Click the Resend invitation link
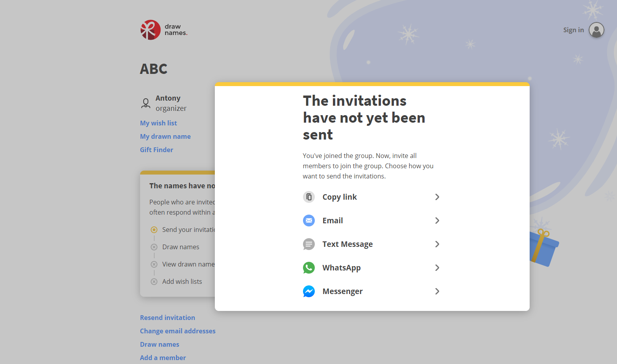 tap(168, 318)
